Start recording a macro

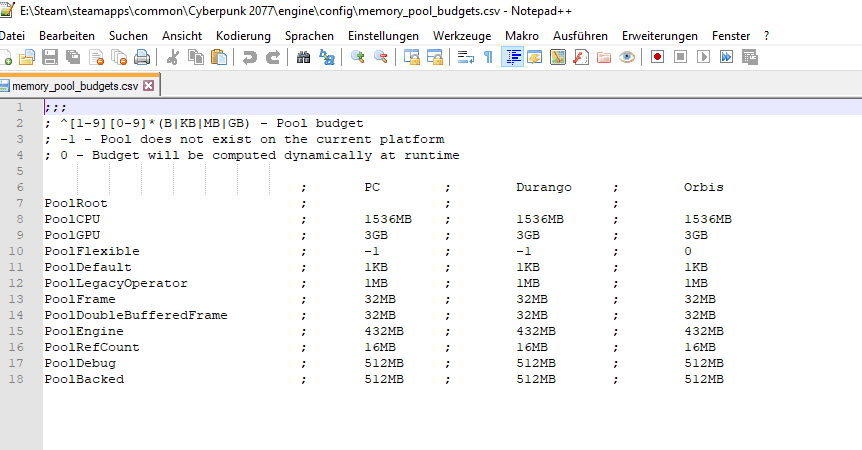click(657, 57)
